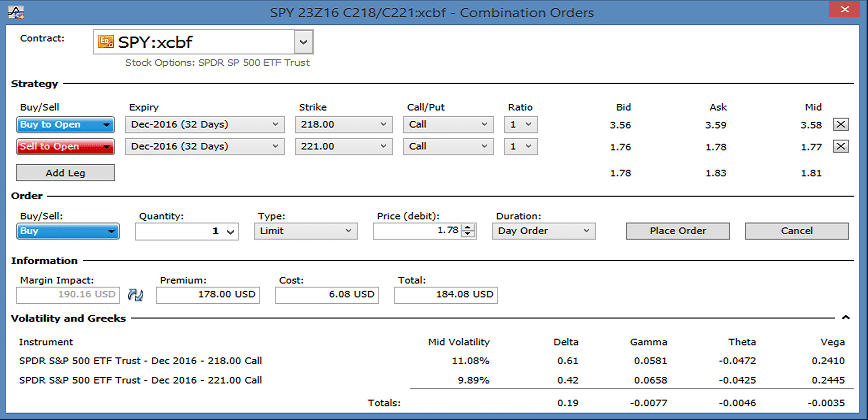Open the Sell to Open leg dropdown
Viewport: 868px width, 420px height.
tap(66, 147)
